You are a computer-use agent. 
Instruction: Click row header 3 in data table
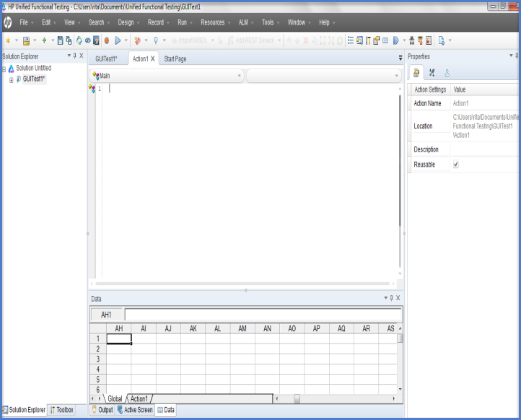coord(98,359)
